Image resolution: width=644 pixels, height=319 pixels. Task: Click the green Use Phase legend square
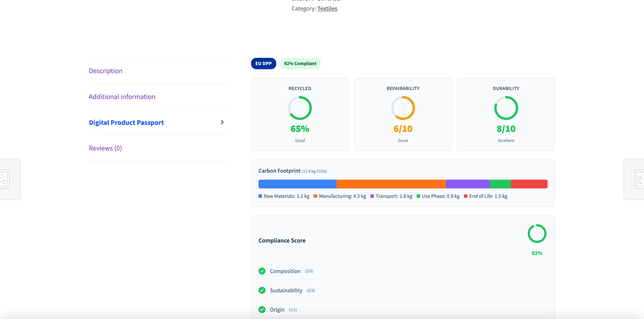[x=418, y=196]
